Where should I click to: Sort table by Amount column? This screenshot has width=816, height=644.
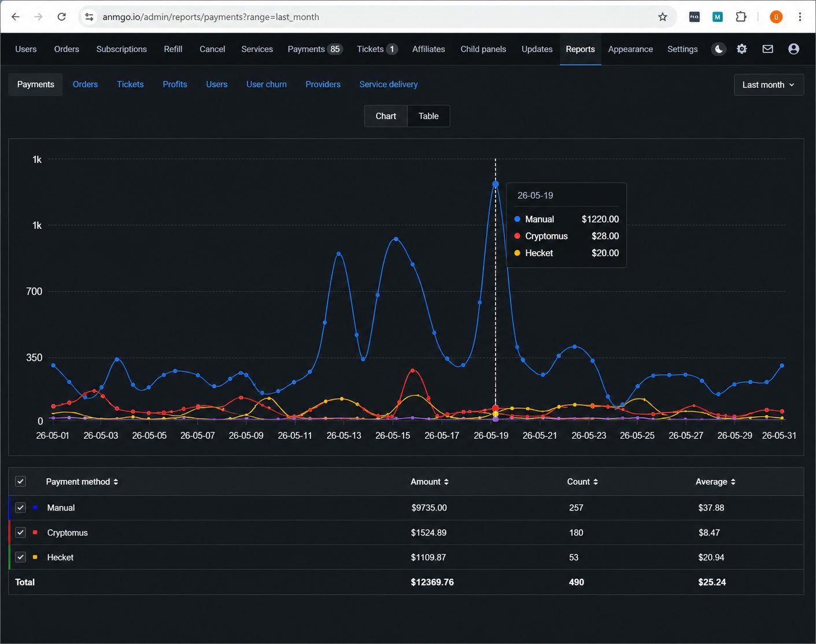coord(430,482)
